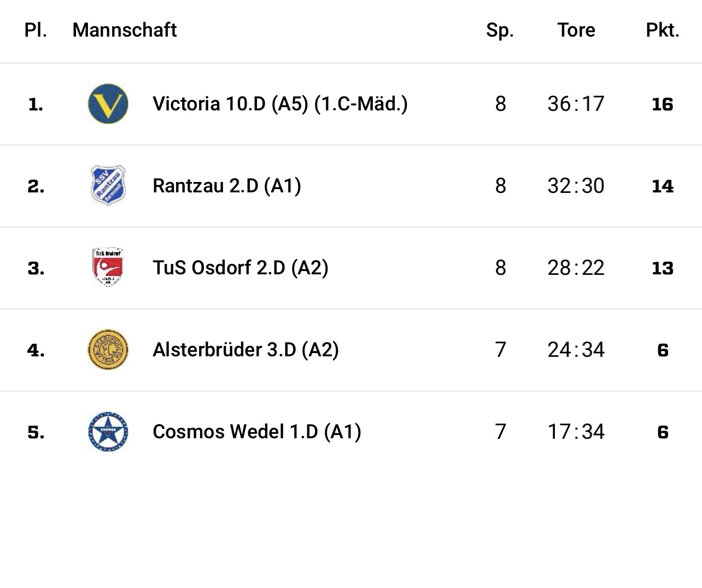Open the TuS Osdorf club logo

(108, 268)
